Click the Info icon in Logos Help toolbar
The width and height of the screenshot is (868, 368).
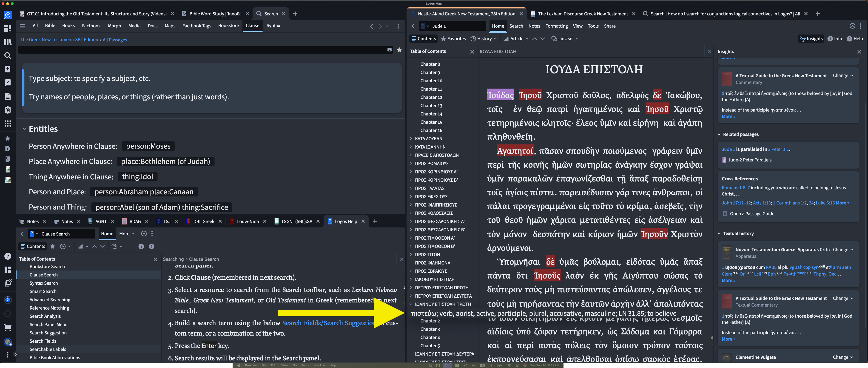141,247
